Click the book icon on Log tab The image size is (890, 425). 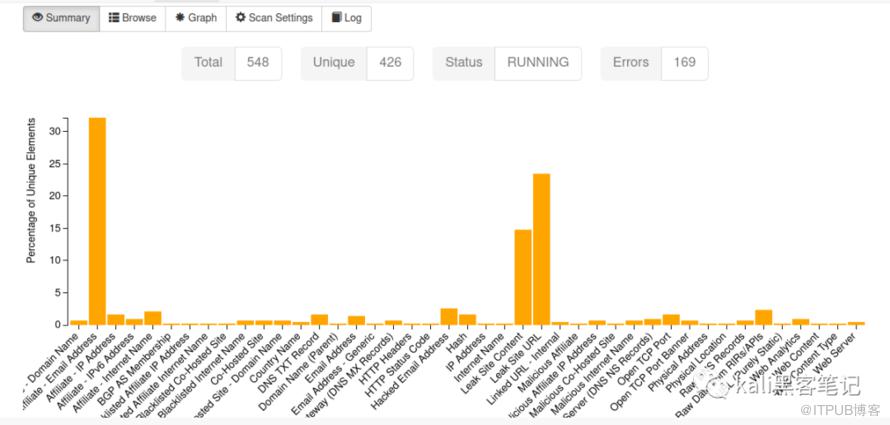(x=337, y=18)
